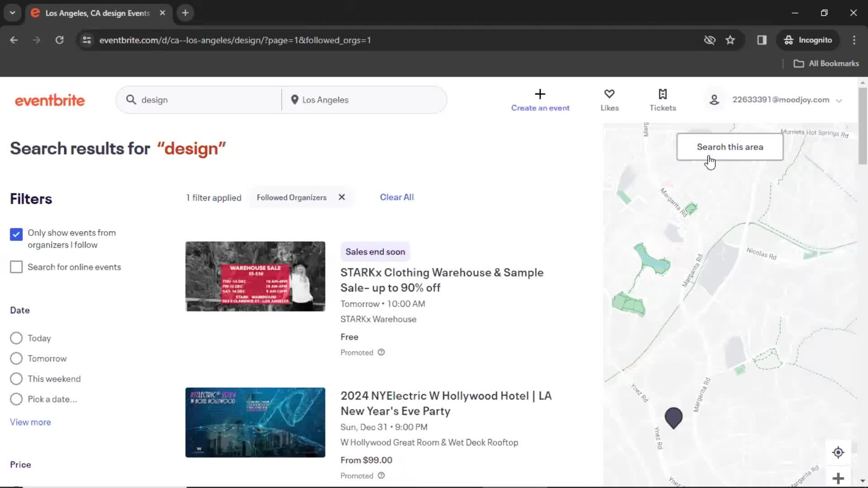
Task: Open the browser side panel
Action: coord(762,40)
